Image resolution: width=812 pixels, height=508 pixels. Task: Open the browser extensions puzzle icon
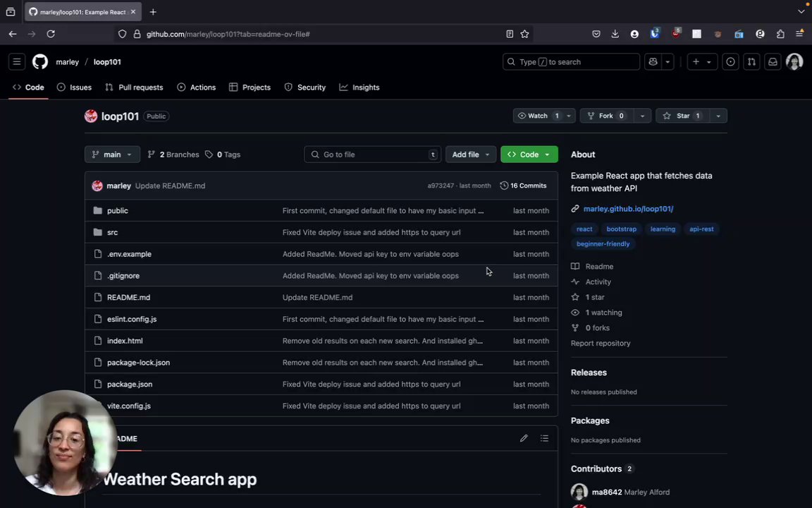pyautogui.click(x=780, y=34)
